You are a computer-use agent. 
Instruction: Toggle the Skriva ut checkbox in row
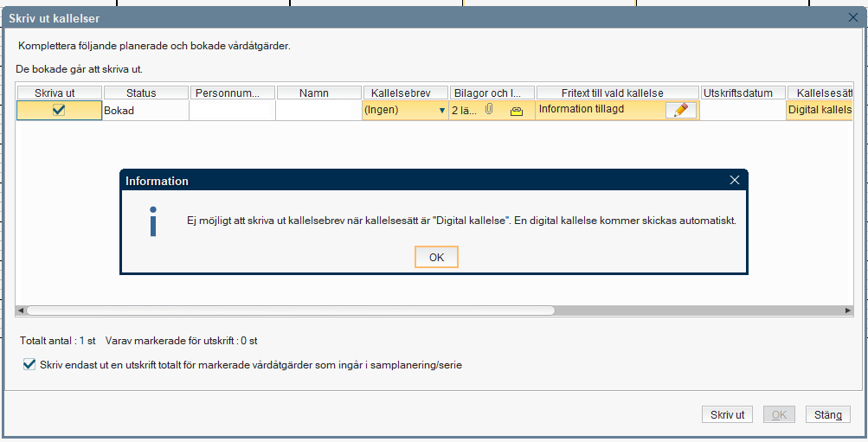(x=59, y=110)
